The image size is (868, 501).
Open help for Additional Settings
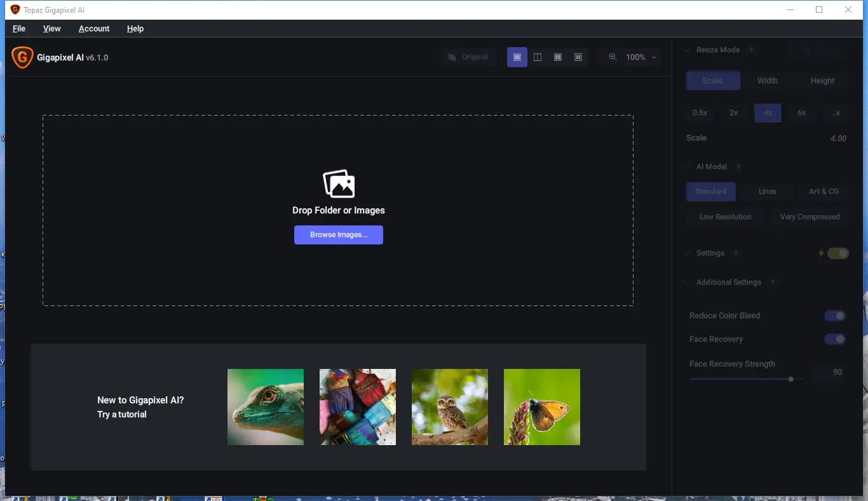tap(773, 283)
